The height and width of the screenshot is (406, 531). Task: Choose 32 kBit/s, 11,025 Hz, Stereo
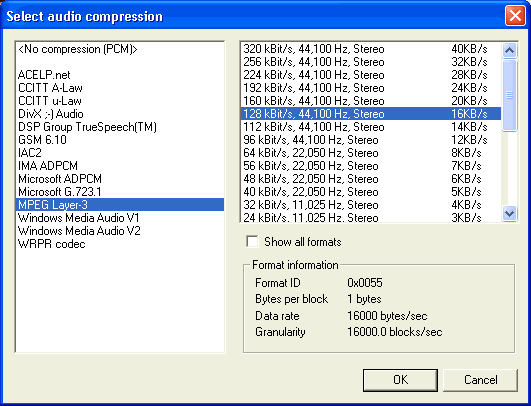coord(371,205)
